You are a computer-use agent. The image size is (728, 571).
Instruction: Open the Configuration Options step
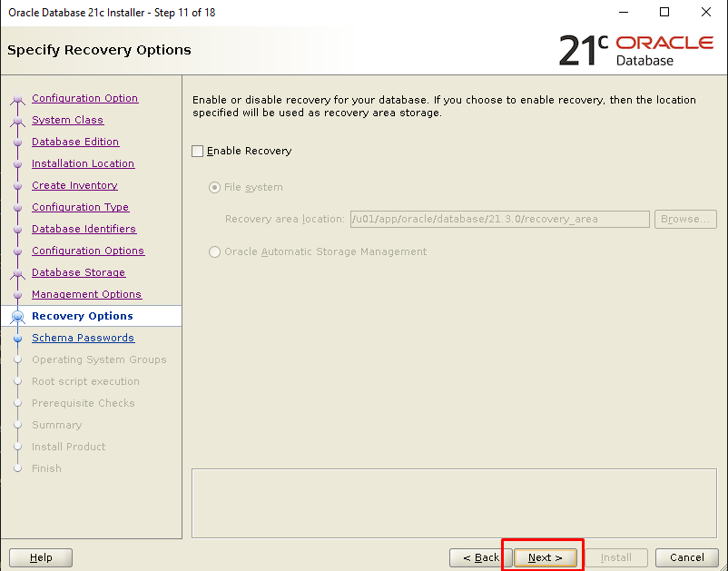[88, 251]
